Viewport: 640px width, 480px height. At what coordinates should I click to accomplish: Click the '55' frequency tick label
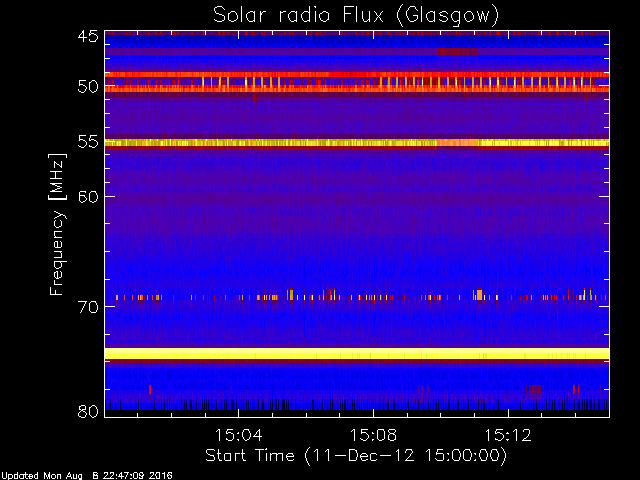point(88,142)
